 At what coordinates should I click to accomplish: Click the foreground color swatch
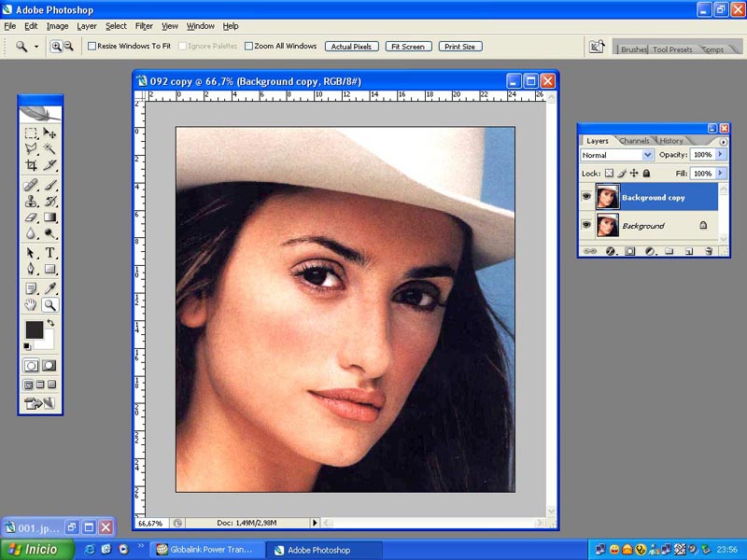34,329
